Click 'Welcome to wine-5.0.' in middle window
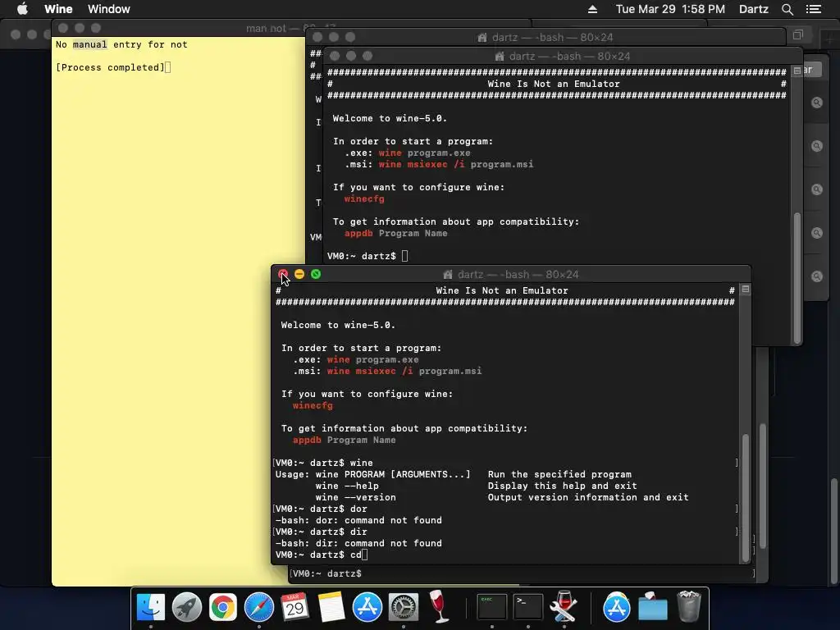The height and width of the screenshot is (630, 840). (x=390, y=118)
